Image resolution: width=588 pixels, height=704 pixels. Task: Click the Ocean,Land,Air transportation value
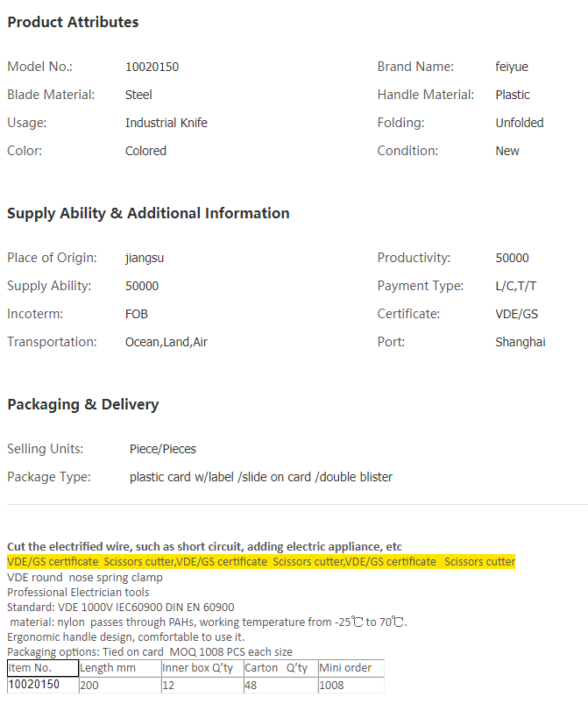click(x=166, y=342)
